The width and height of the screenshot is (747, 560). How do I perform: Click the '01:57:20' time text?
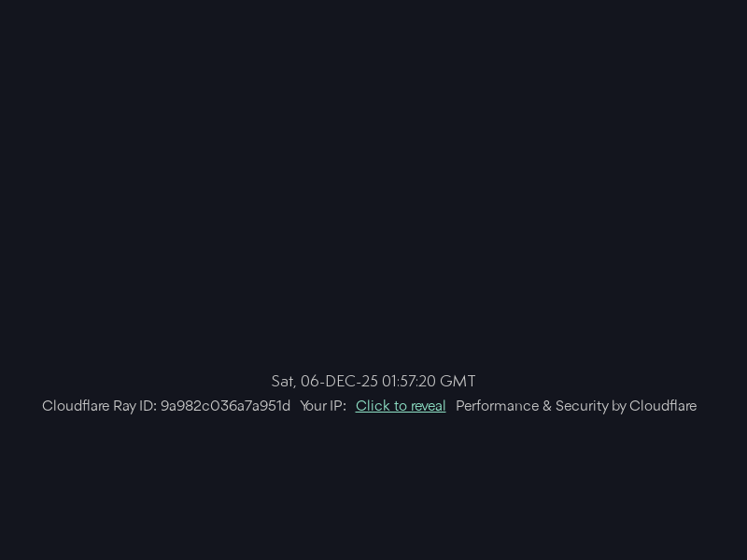pos(409,381)
